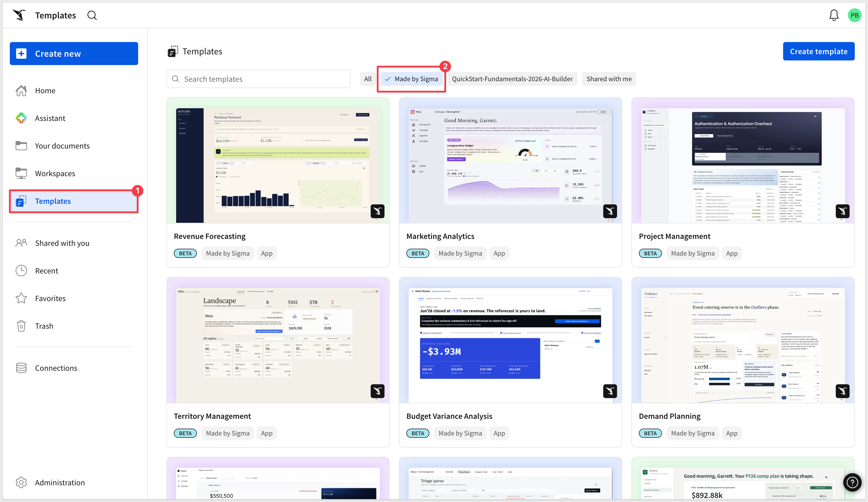Click BETA badge on Project Management card

point(650,253)
